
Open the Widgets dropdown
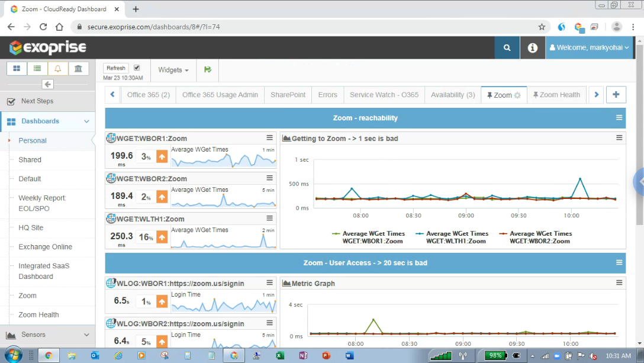click(173, 69)
